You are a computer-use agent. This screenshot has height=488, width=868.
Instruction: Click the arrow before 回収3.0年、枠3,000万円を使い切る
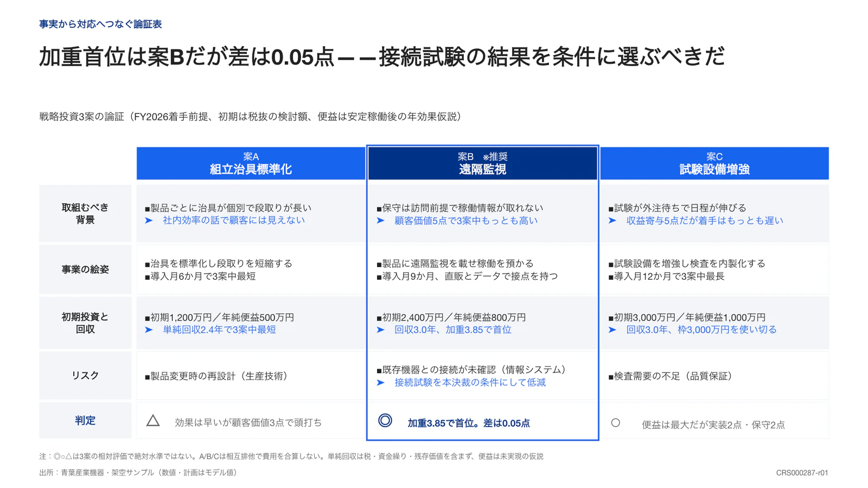coord(612,330)
